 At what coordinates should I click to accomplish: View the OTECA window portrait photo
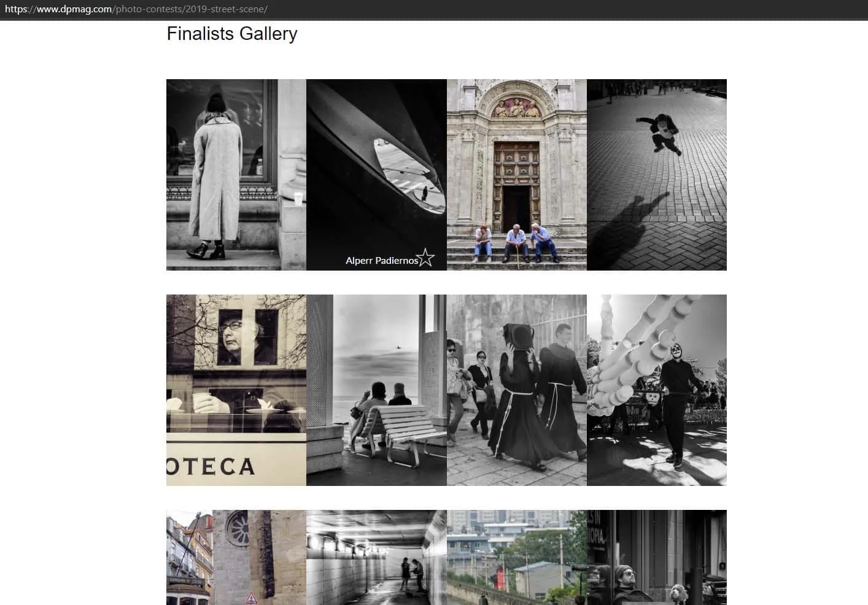pyautogui.click(x=236, y=390)
